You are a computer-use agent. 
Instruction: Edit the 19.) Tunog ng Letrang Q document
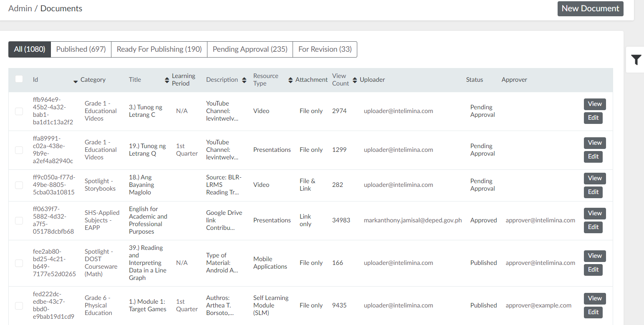[593, 157]
